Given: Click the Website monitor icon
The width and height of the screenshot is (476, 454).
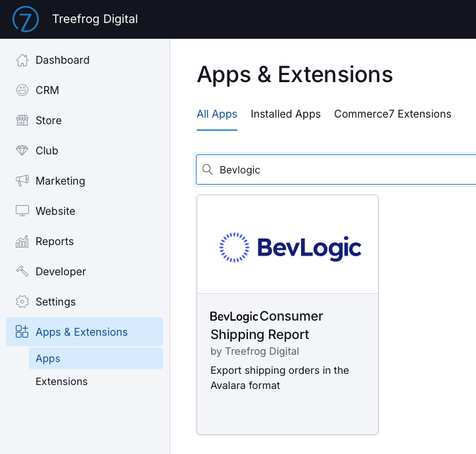Looking at the screenshot, I should coord(22,211).
